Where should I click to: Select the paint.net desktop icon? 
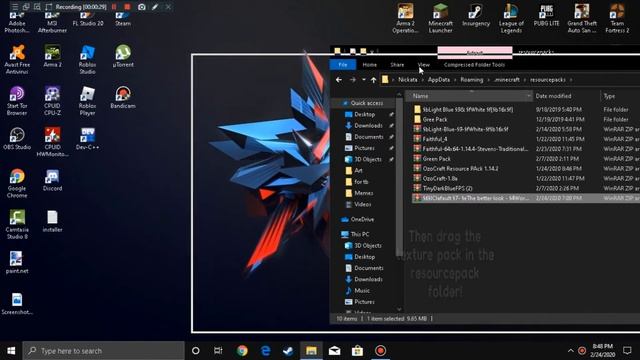coord(17,262)
